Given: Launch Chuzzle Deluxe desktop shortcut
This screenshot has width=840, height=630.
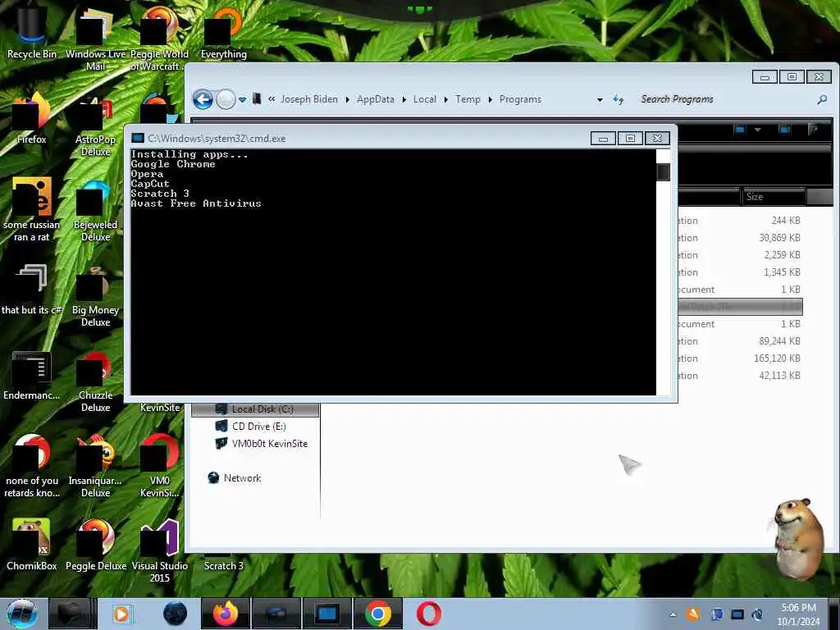Looking at the screenshot, I should click(95, 381).
